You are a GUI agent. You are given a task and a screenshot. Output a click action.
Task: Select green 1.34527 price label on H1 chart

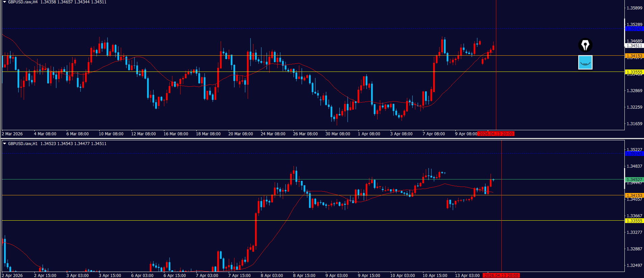(x=634, y=179)
